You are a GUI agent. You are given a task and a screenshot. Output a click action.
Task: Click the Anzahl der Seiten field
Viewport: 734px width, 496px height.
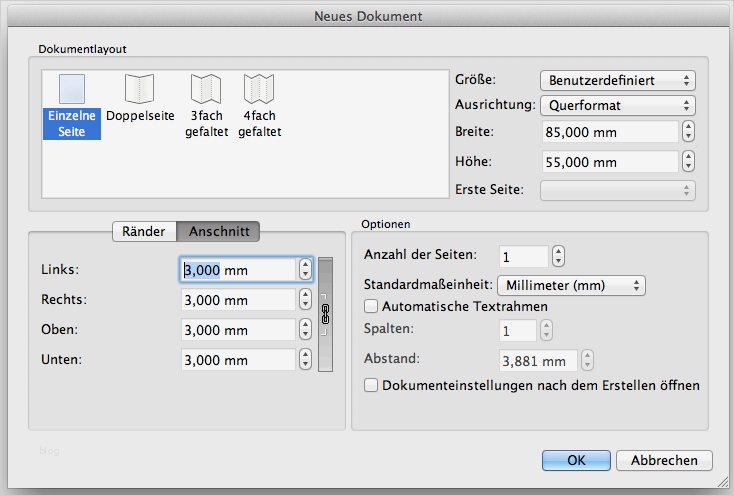(x=523, y=256)
